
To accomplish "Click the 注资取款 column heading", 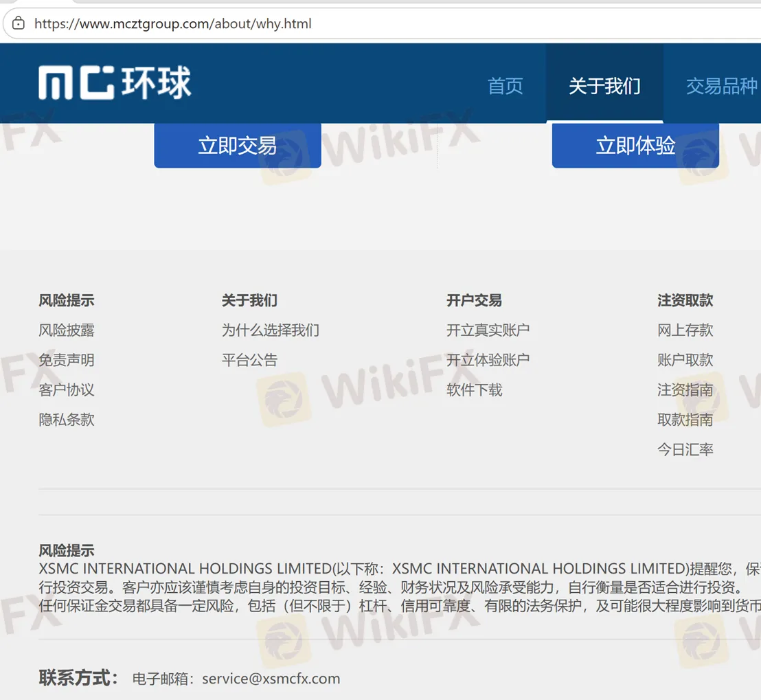I will coord(685,300).
